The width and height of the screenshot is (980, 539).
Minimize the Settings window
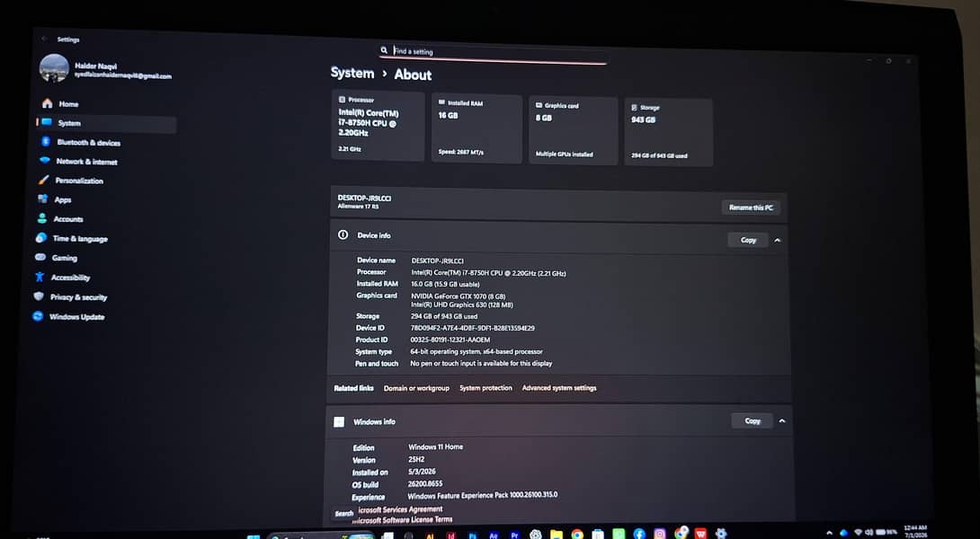pyautogui.click(x=869, y=60)
